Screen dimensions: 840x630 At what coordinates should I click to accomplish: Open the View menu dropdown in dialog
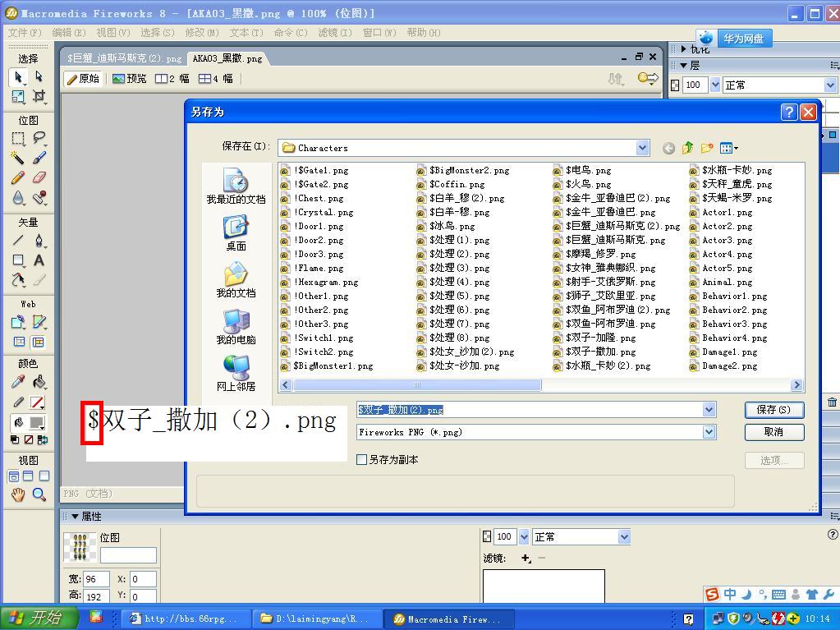click(729, 148)
